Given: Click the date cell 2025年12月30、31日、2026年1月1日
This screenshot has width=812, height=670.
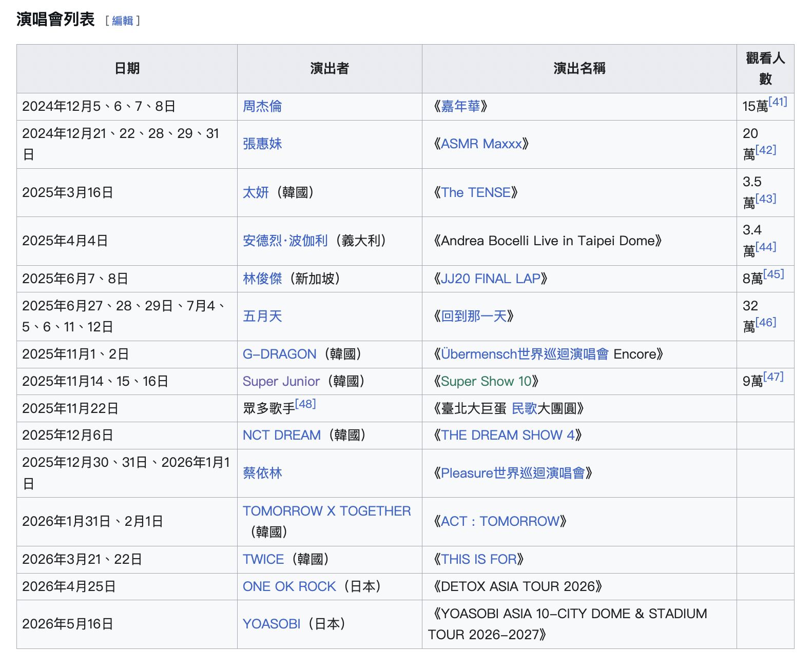Looking at the screenshot, I should (126, 473).
